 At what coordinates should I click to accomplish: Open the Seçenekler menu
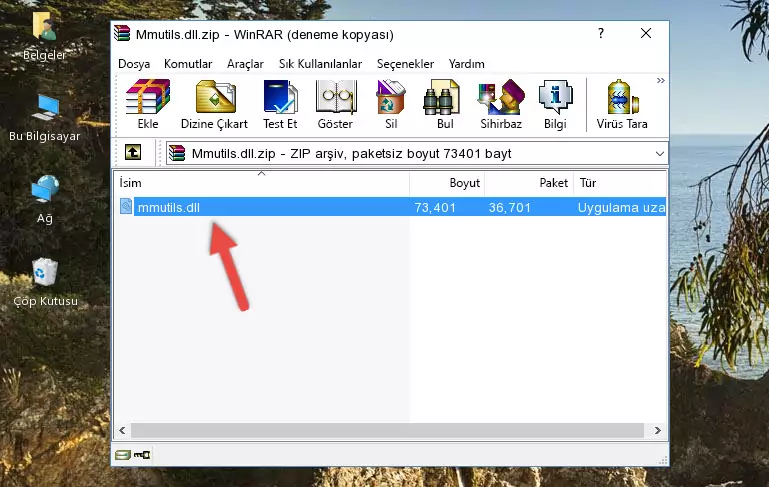pyautogui.click(x=405, y=64)
